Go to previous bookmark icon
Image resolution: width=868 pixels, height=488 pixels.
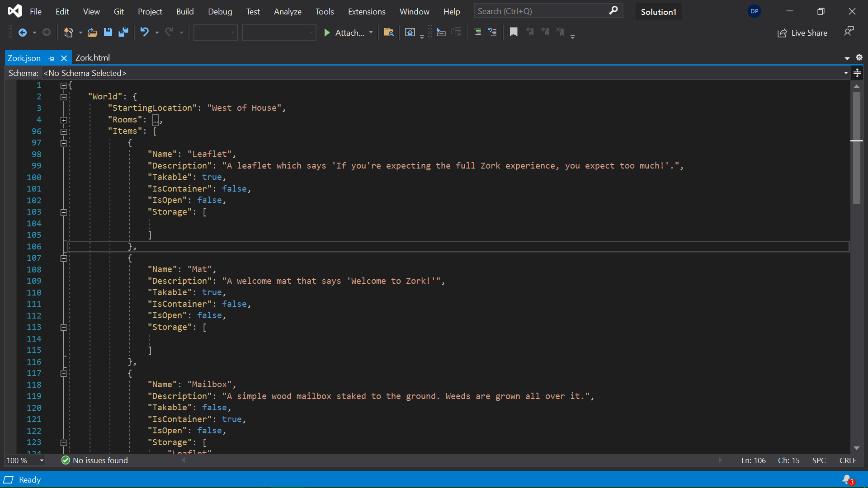(x=530, y=33)
